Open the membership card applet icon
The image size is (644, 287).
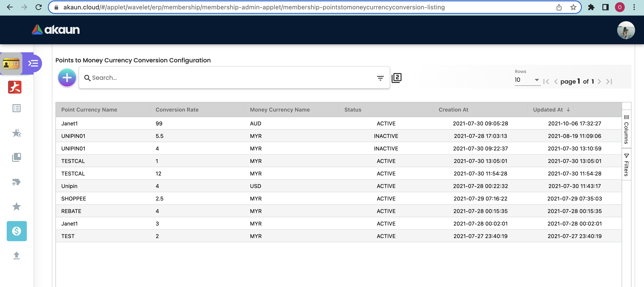coord(11,63)
